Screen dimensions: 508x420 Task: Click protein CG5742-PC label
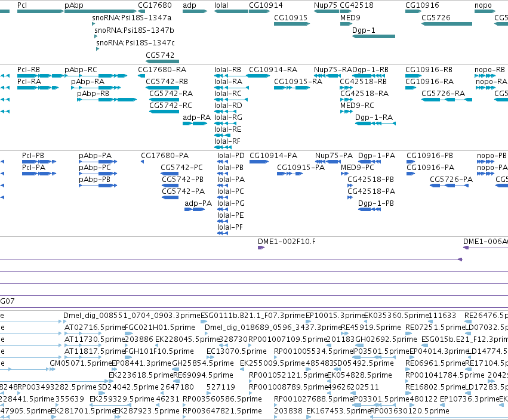click(181, 168)
